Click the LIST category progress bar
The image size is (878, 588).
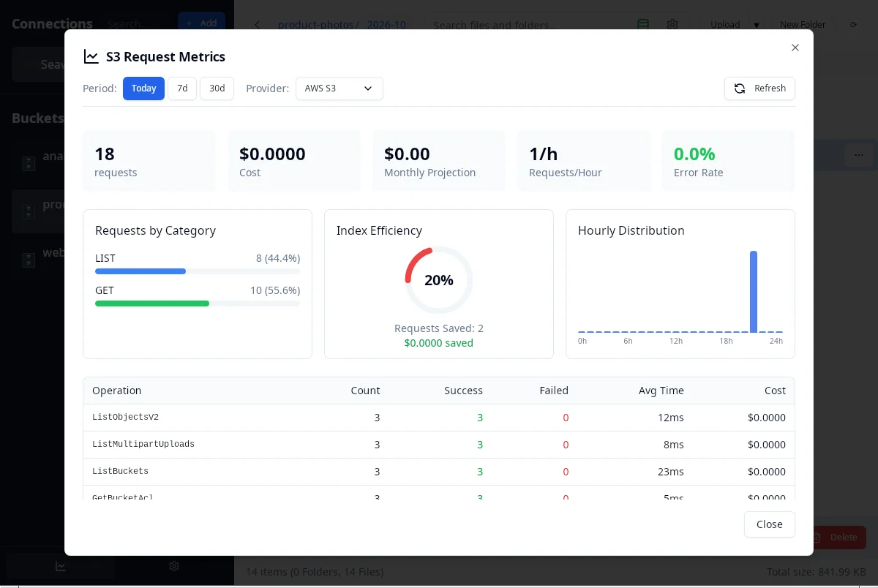pos(198,271)
